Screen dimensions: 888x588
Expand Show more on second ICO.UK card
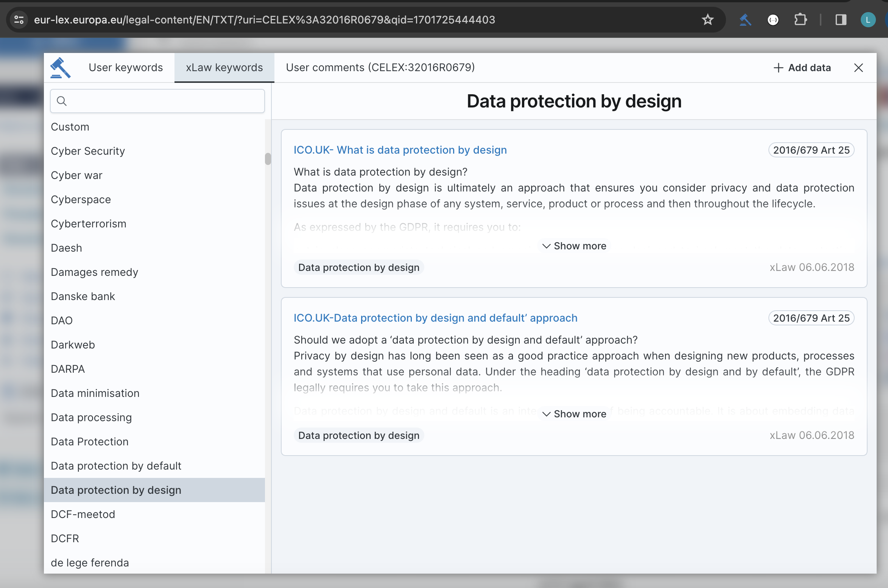pos(574,414)
